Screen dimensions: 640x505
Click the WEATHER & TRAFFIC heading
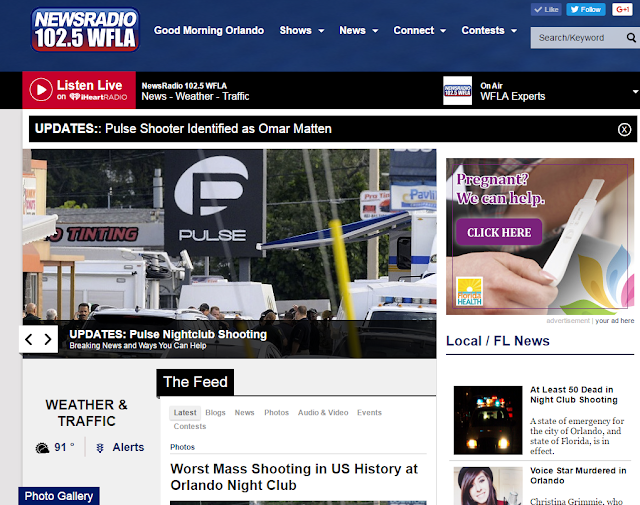pos(87,413)
